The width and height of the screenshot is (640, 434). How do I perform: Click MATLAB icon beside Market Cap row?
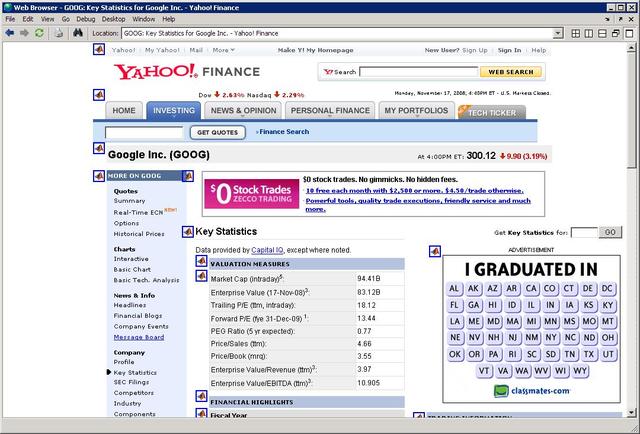point(201,276)
